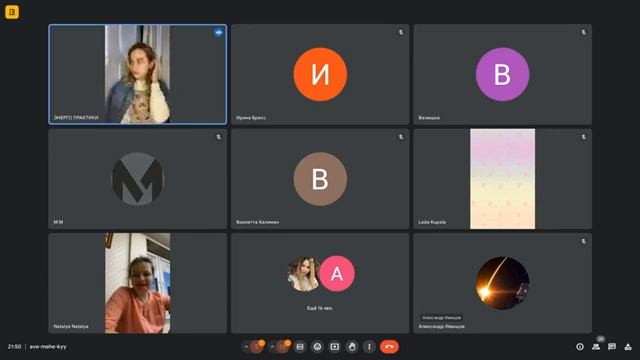Open video settings arrow beside camera
Screen dimensions: 640x360
[272, 347]
